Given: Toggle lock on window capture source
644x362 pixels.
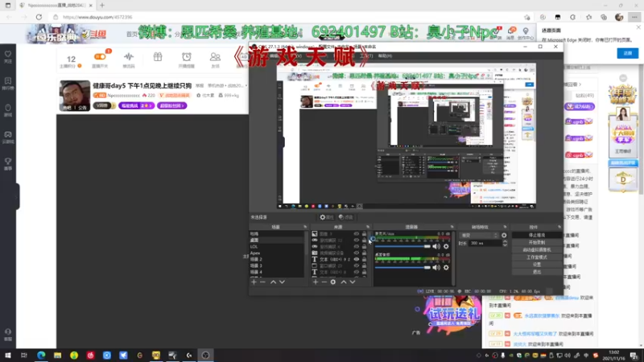Looking at the screenshot, I should point(364,266).
